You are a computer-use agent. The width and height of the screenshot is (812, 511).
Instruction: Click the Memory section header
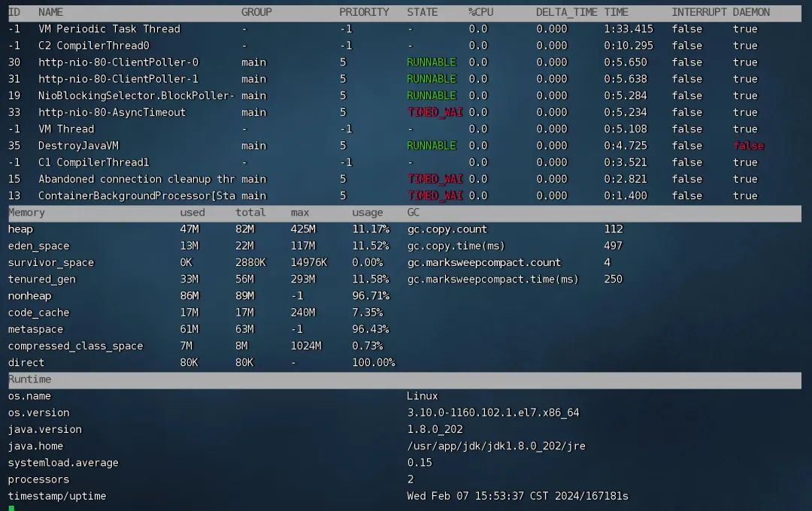point(26,213)
